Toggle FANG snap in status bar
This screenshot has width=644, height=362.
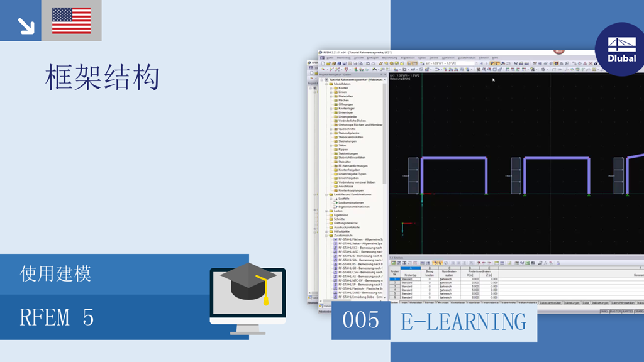pos(604,312)
